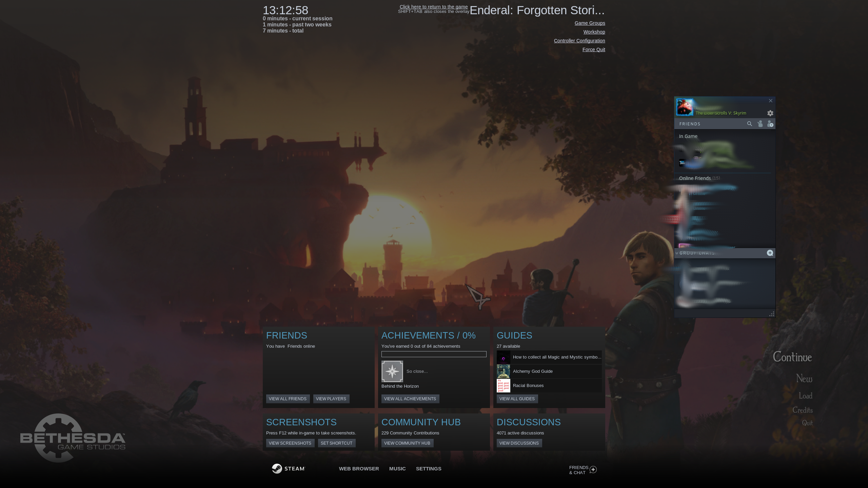The image size is (868, 488).
Task: Toggle MUSIC option in bottom bar
Action: (x=397, y=468)
